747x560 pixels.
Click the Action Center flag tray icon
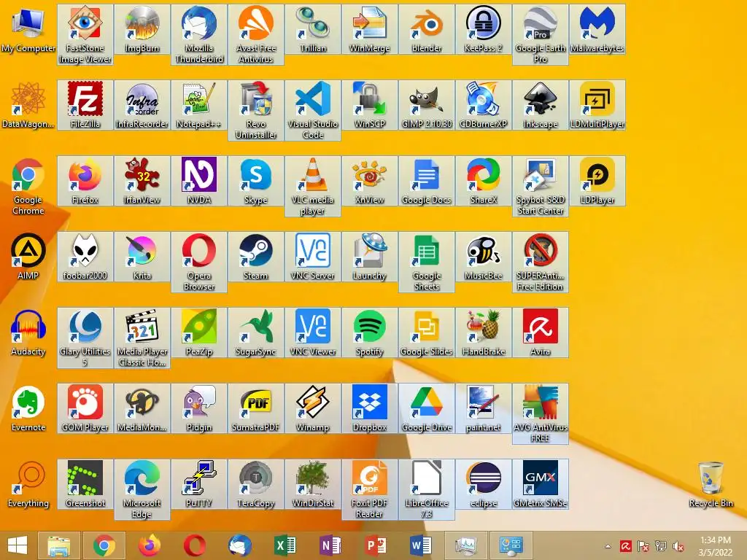[x=643, y=546]
